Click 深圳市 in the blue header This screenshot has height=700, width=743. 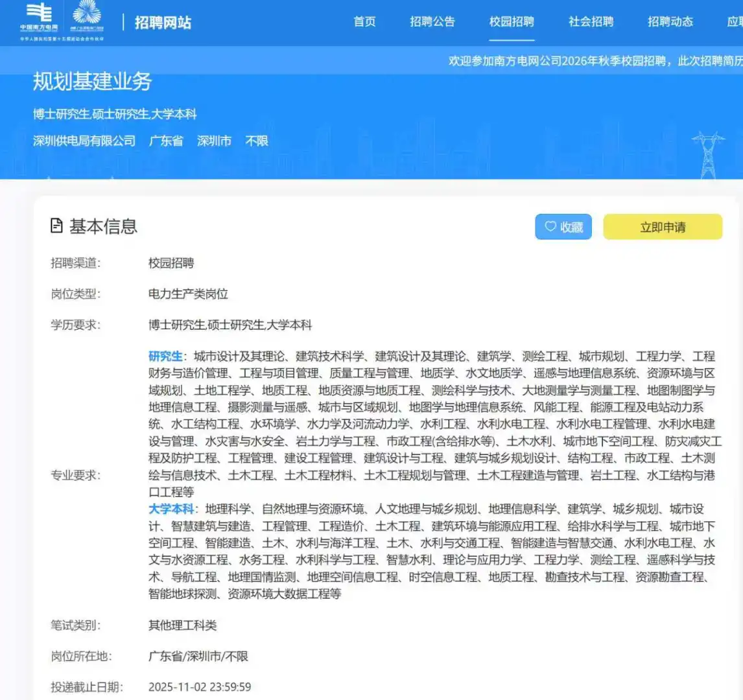click(214, 141)
